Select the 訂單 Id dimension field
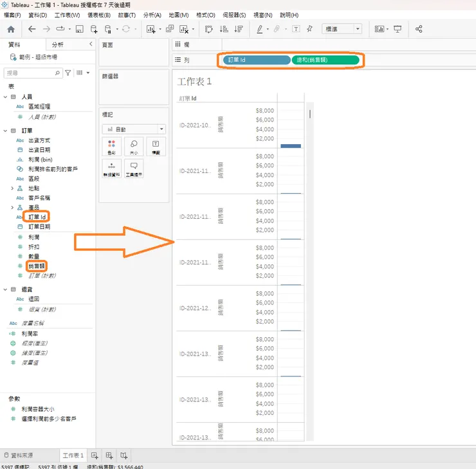This screenshot has width=476, height=469. coord(37,217)
